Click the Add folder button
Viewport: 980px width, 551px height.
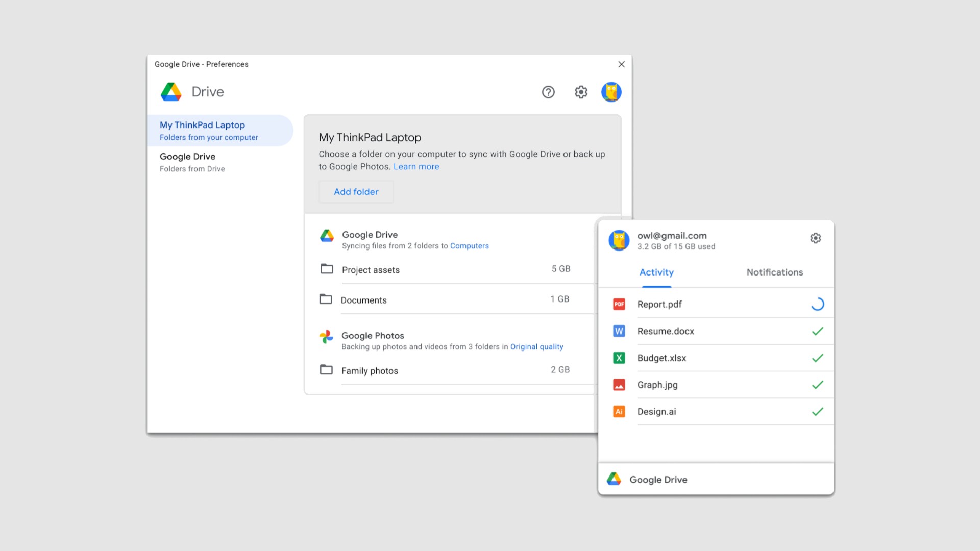pyautogui.click(x=356, y=192)
